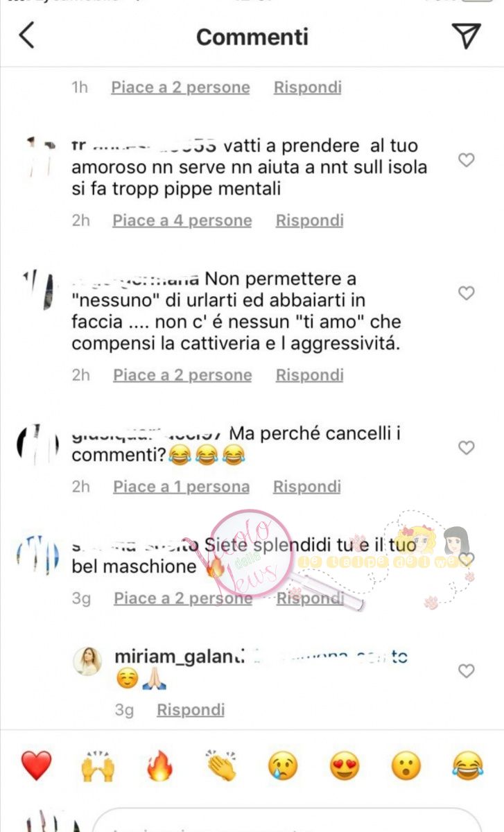504x832 pixels.
Task: Like the "vatti a prendere" comment
Action: [467, 160]
